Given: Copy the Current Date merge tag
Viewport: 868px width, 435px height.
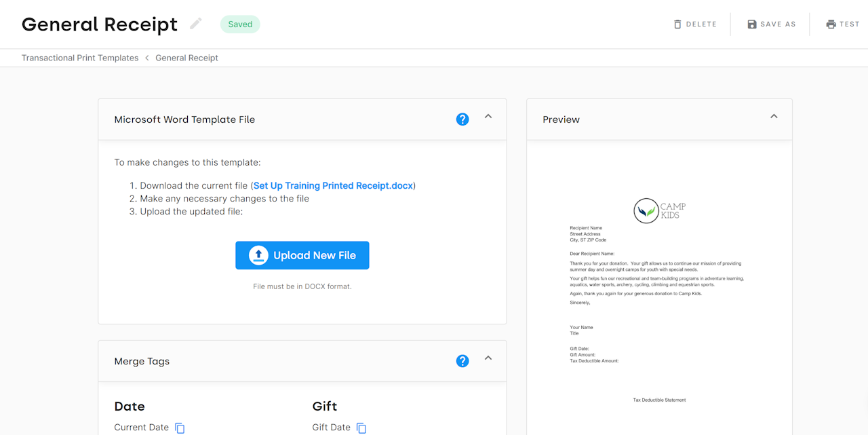Looking at the screenshot, I should pos(180,428).
